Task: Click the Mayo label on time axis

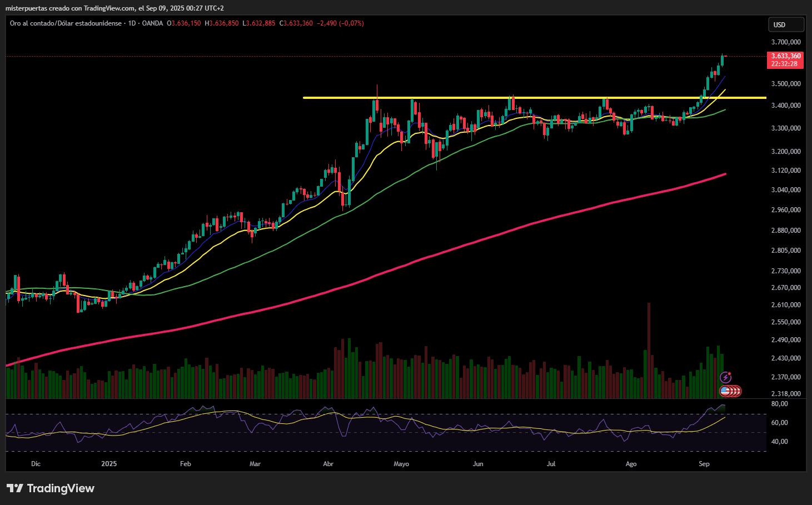Action: click(401, 464)
